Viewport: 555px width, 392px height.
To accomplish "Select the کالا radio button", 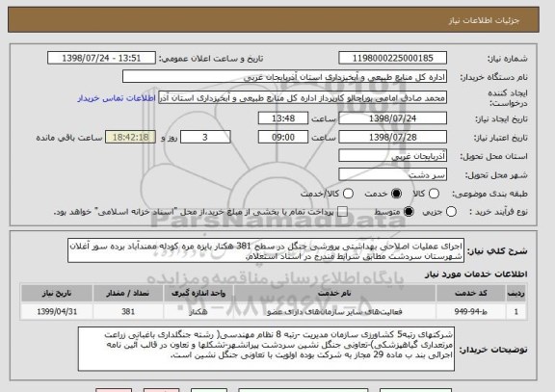I will pos(434,194).
